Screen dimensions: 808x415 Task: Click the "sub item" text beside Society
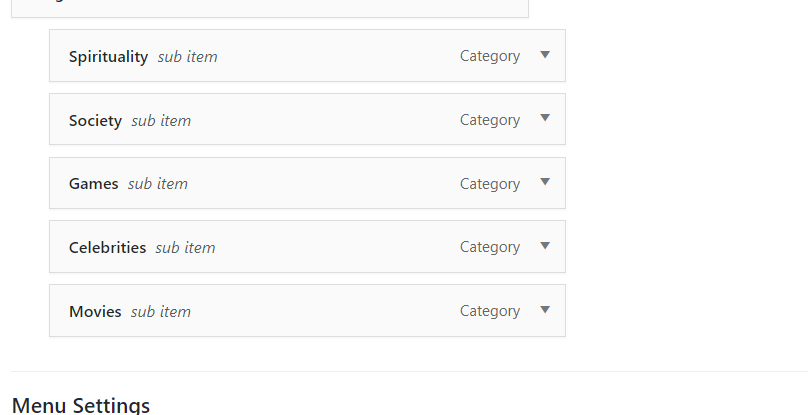coord(161,121)
